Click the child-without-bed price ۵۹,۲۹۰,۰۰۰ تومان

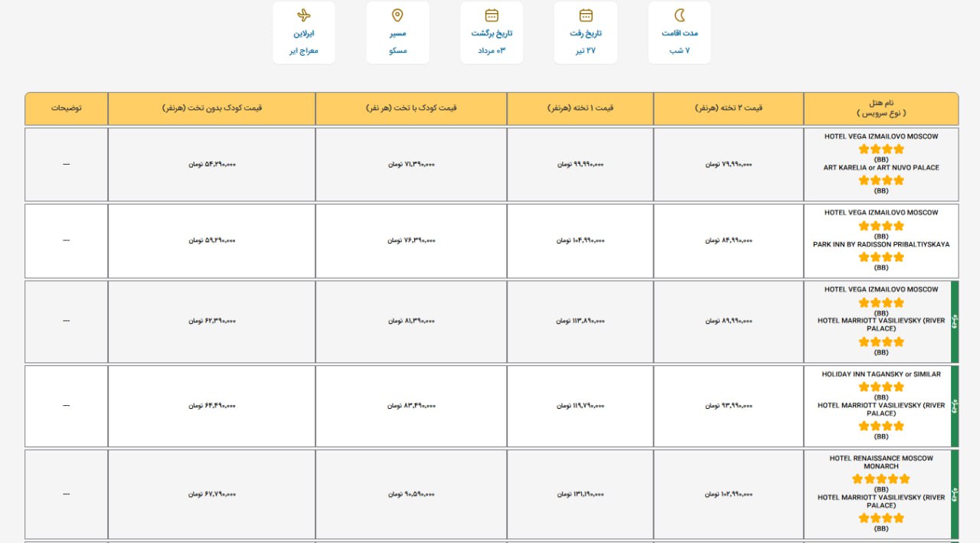pyautogui.click(x=212, y=240)
